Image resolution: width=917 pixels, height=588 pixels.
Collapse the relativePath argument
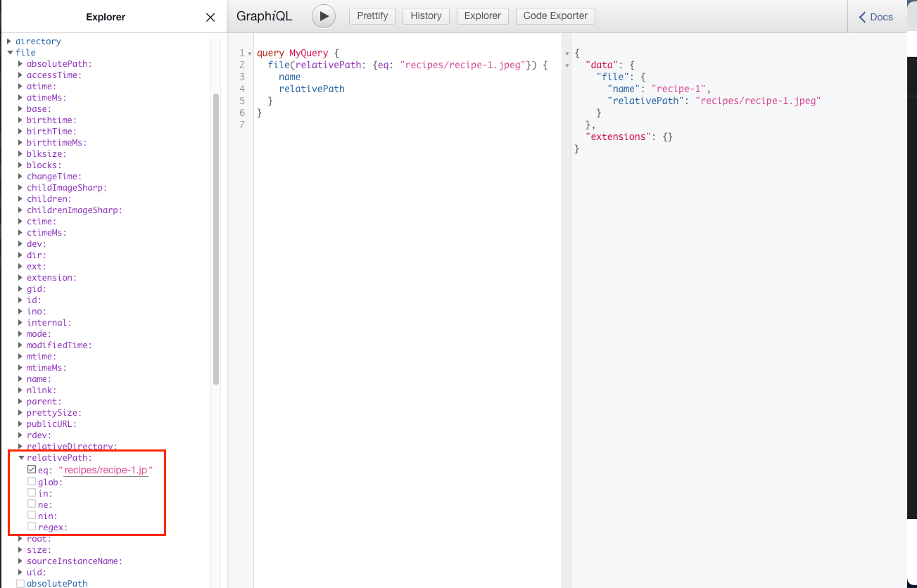[x=21, y=458]
